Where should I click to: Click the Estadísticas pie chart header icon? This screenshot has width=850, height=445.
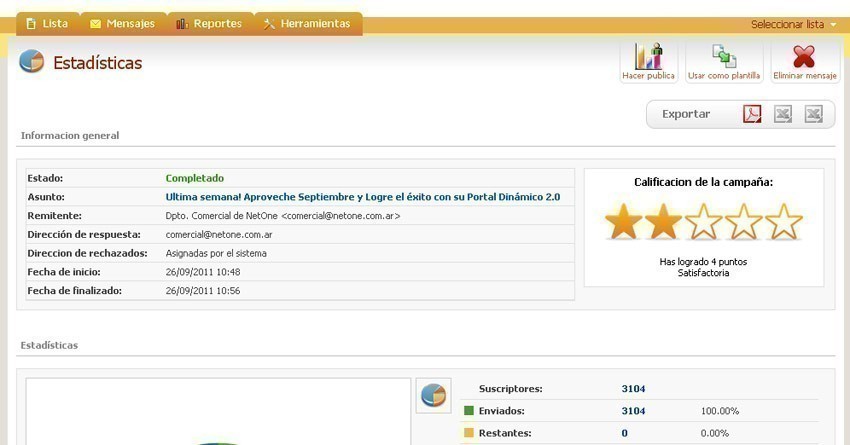[31, 61]
